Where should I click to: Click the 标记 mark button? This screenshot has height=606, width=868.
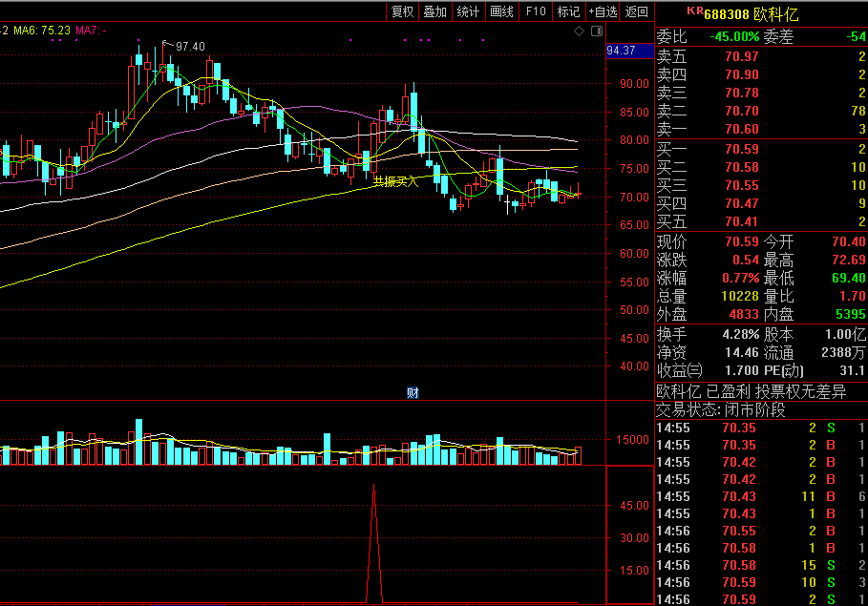(568, 11)
